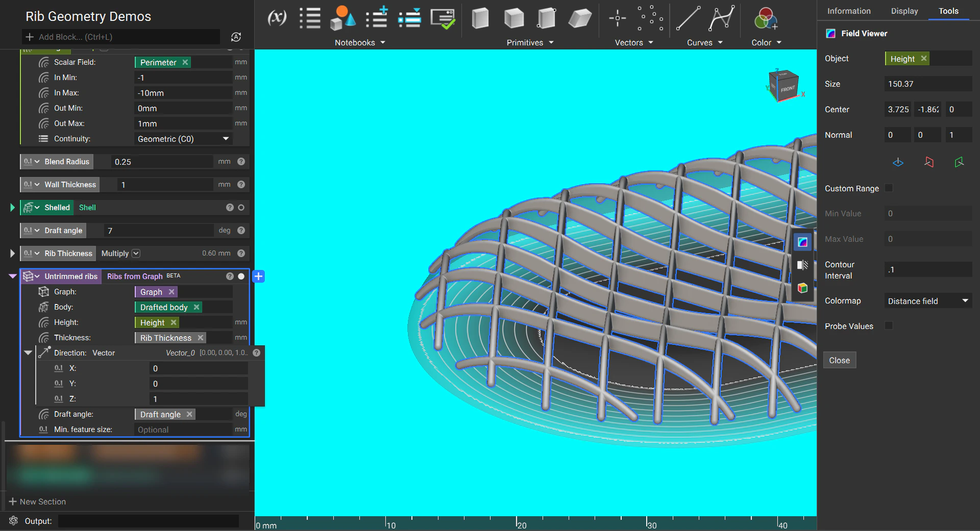Enable the Probe Values checkbox
The width and height of the screenshot is (980, 531).
(x=889, y=326)
